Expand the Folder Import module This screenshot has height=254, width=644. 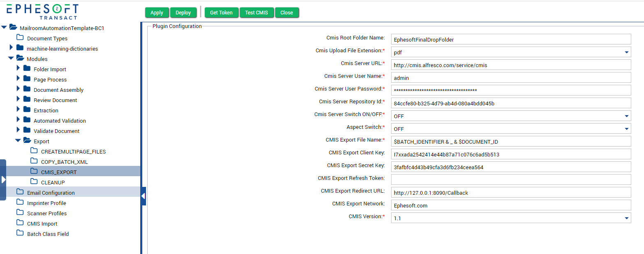click(x=18, y=68)
